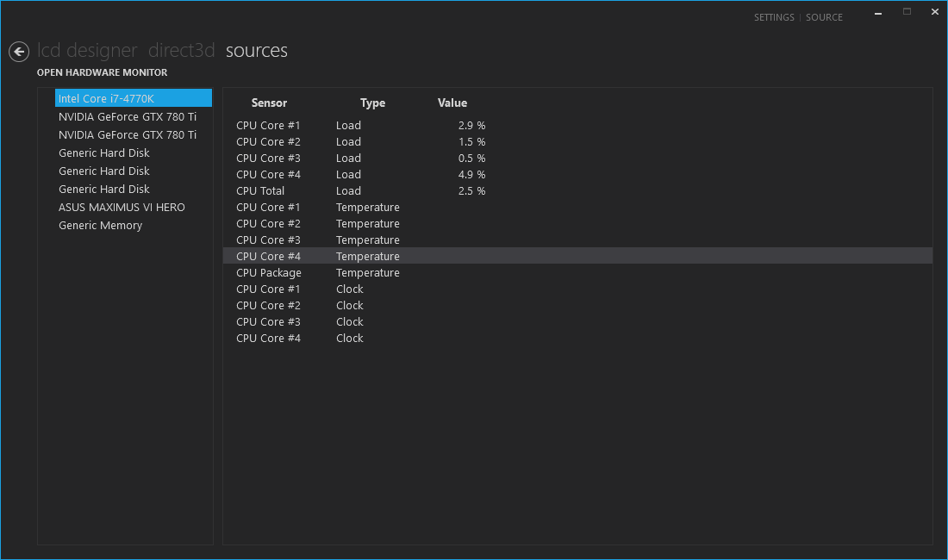
Task: Select the first Generic Hard Disk
Action: click(x=134, y=152)
